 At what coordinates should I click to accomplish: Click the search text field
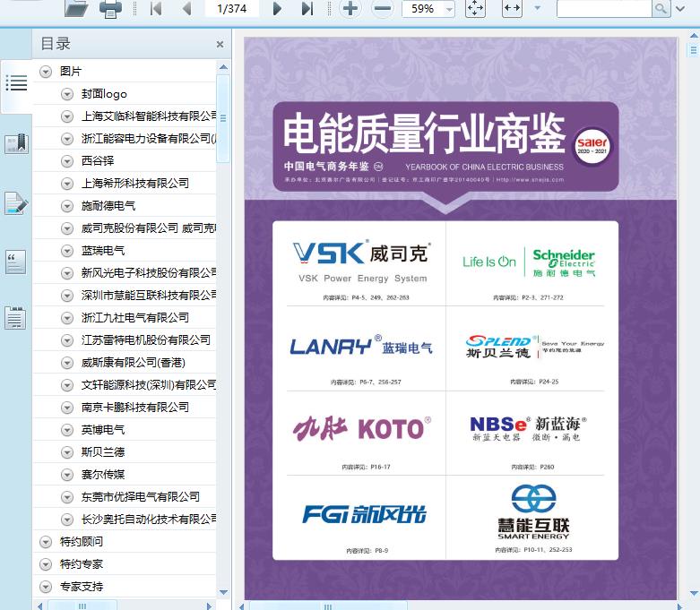[x=604, y=8]
